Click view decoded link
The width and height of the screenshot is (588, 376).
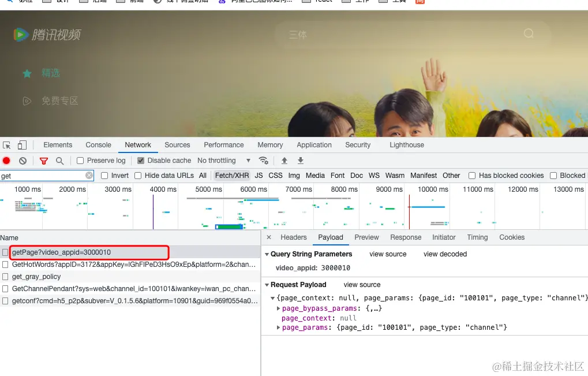point(445,254)
